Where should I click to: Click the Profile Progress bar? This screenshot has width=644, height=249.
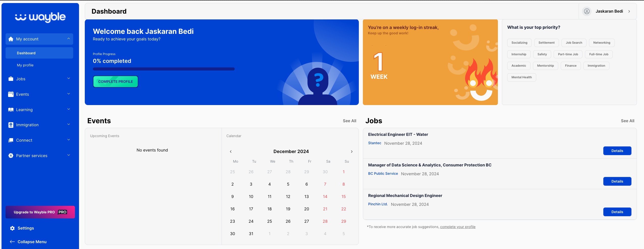[x=164, y=69]
